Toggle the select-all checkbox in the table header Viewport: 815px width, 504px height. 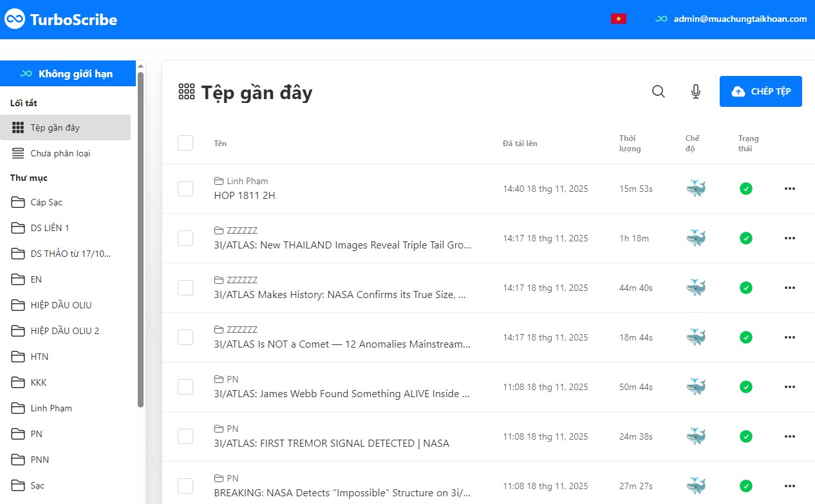(x=185, y=143)
